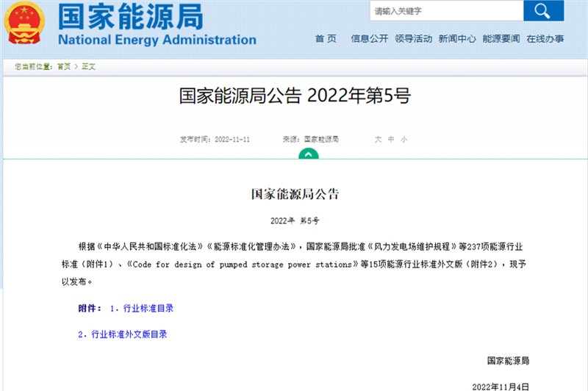Select 新闻中心 in the navigation bar

457,39
